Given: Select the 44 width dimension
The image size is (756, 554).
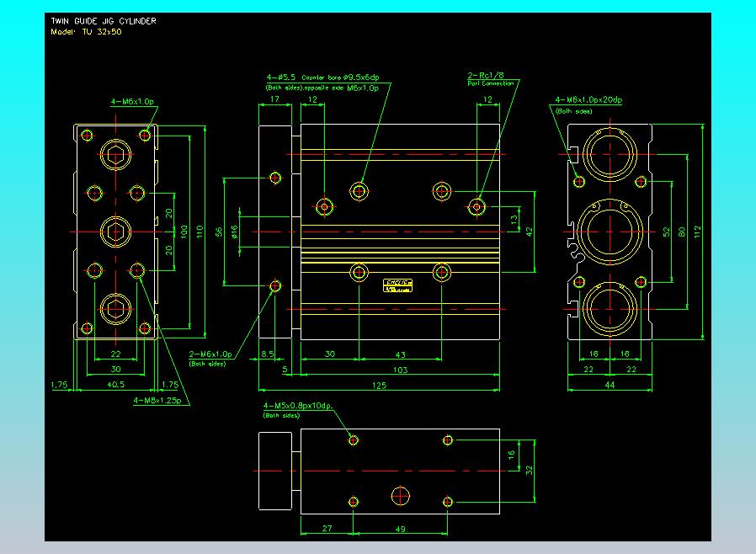Looking at the screenshot, I should click(x=610, y=386).
